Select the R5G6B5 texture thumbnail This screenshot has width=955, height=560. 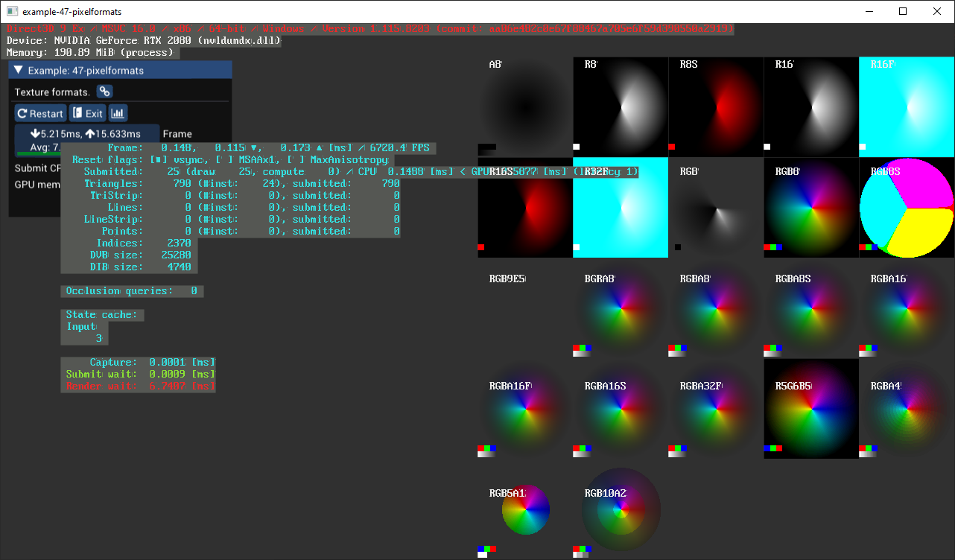coord(811,408)
